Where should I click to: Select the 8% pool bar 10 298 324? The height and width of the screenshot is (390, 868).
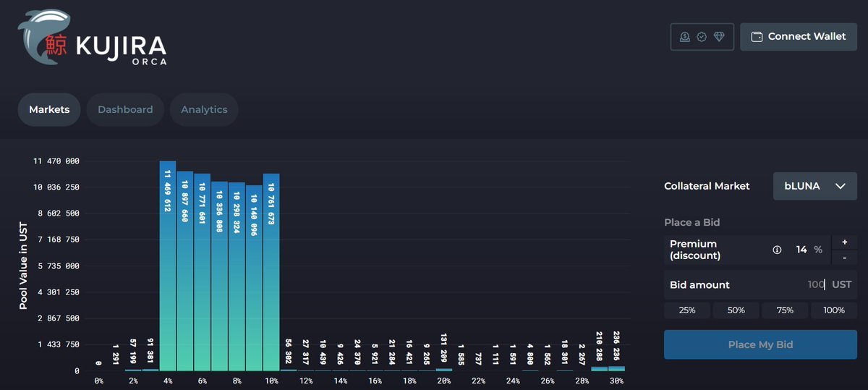(237, 276)
